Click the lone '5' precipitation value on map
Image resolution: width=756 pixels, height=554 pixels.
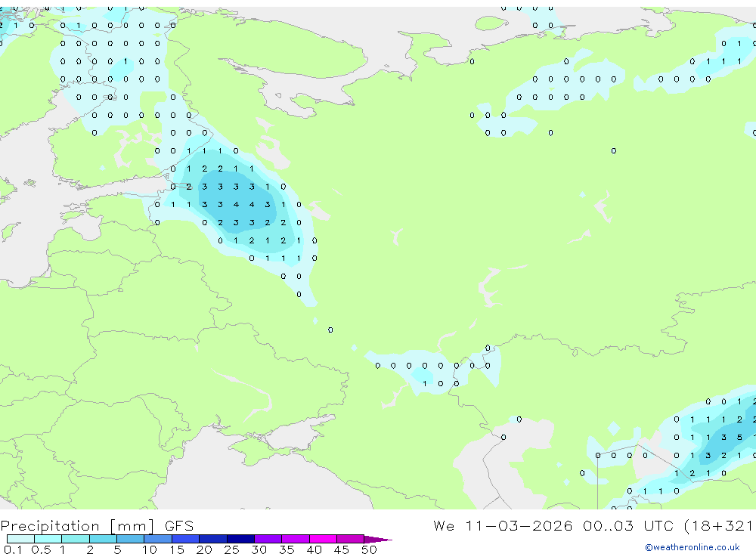click(739, 438)
